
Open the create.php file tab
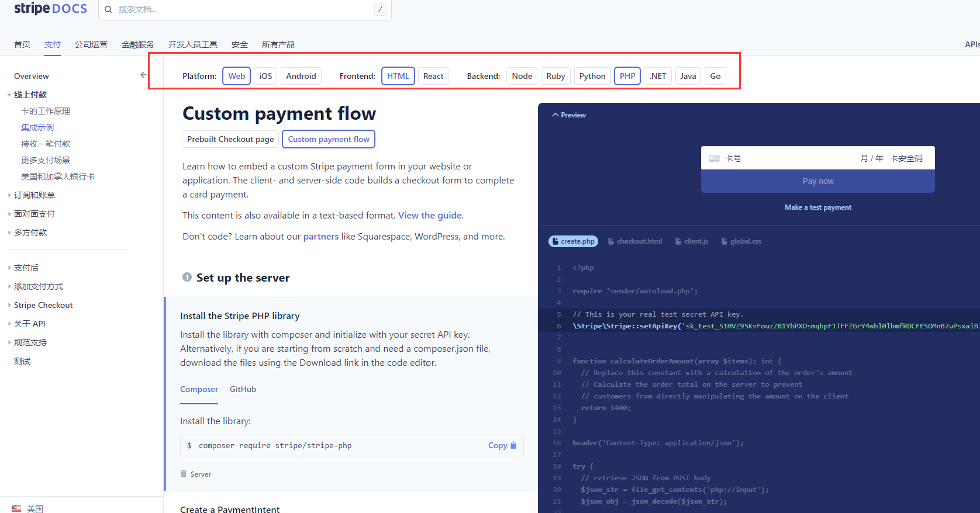(573, 241)
